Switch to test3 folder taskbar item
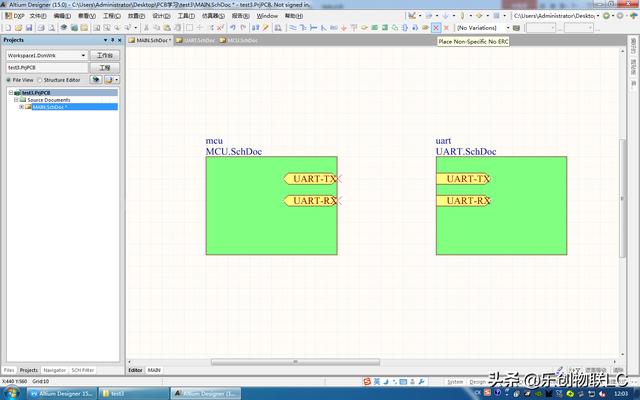This screenshot has width=640, height=400. 133,393
